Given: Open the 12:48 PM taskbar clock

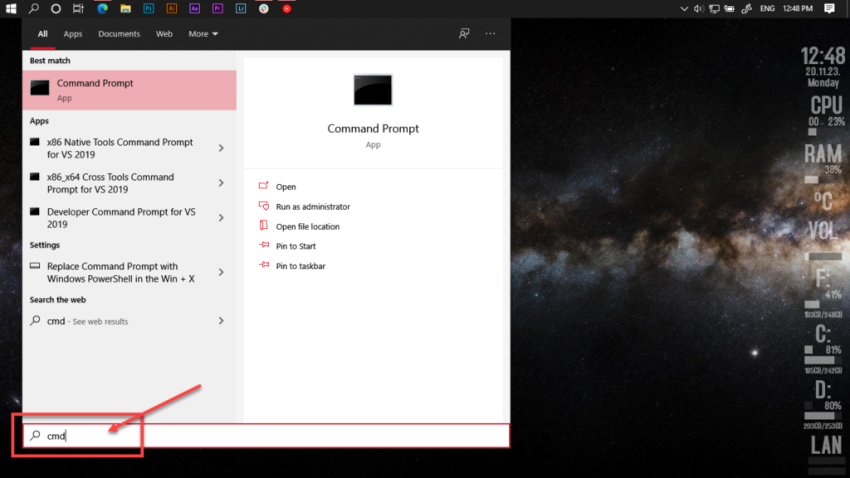Looking at the screenshot, I should coord(798,9).
